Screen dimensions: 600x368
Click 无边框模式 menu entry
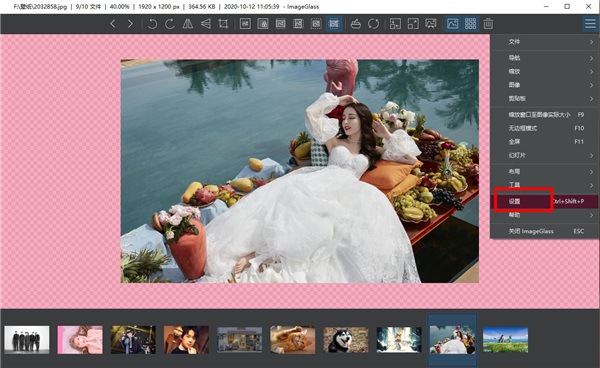click(x=545, y=128)
